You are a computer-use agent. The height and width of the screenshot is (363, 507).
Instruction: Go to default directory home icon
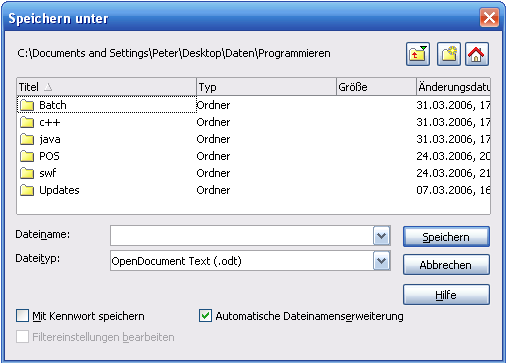[477, 54]
